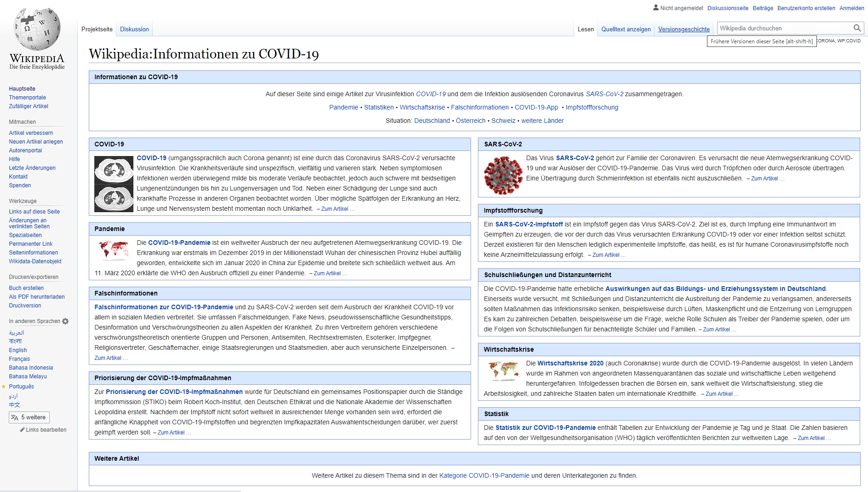Open the red pandemic world map thumbnail

pyautogui.click(x=114, y=250)
